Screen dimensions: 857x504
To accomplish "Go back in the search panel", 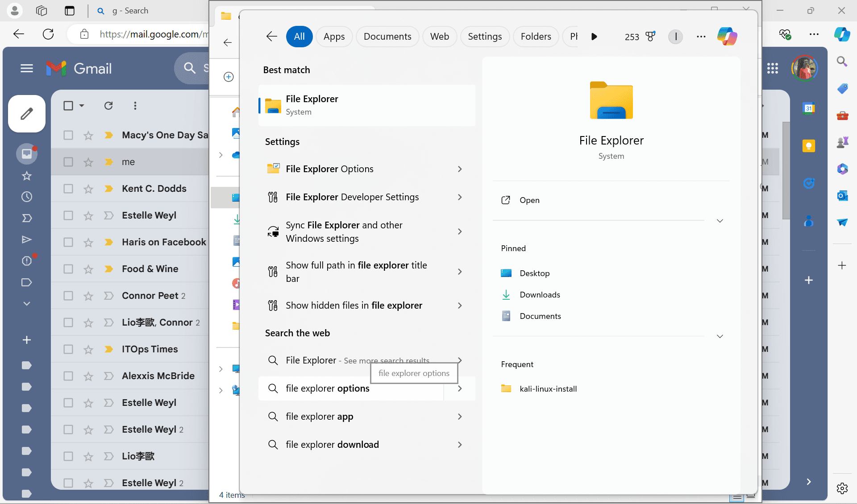I will [x=271, y=37].
